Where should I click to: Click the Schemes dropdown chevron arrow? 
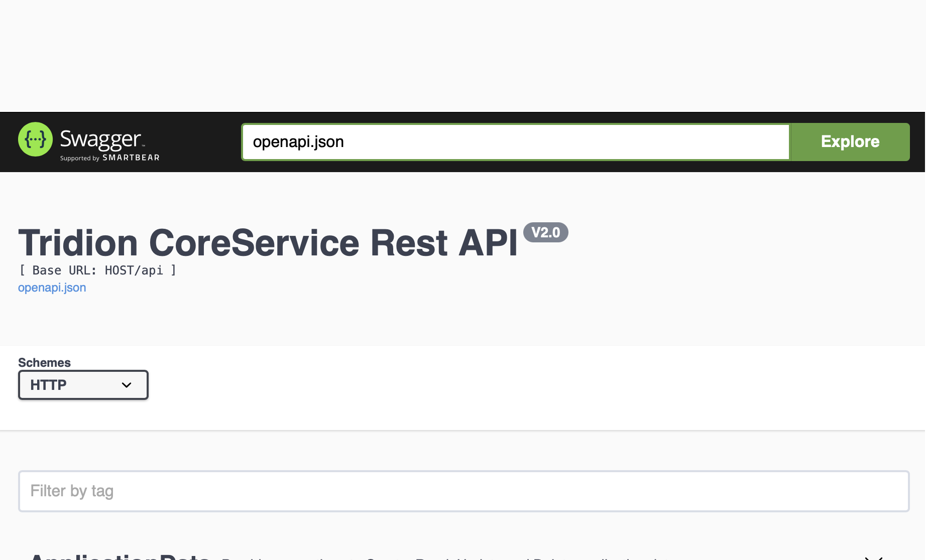(126, 385)
